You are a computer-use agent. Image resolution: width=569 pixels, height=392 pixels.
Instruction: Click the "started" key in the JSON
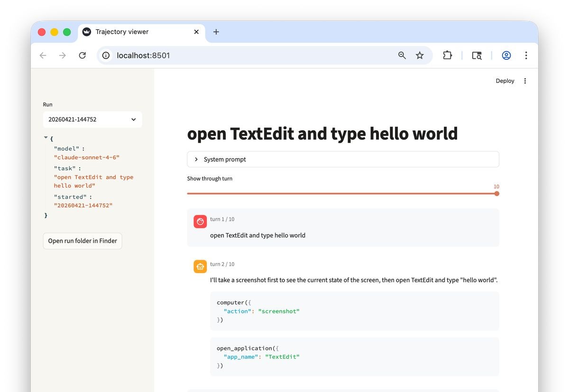[x=70, y=197]
